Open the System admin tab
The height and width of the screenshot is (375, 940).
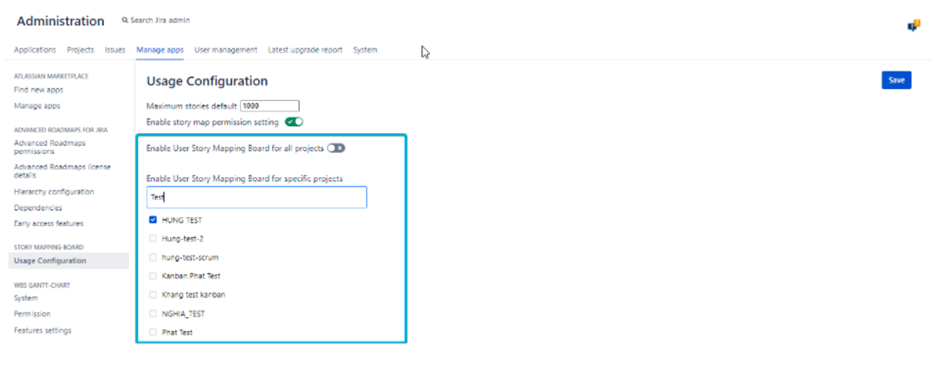365,50
